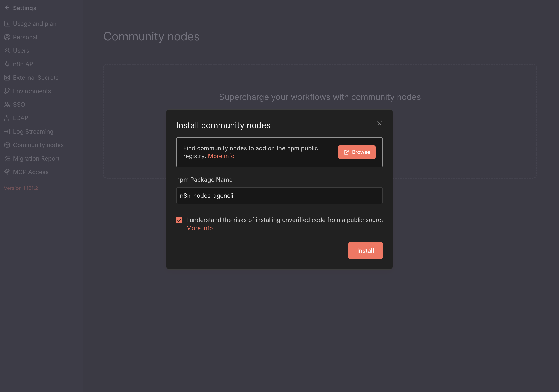
Task: Select the Personal profile icon
Action: point(7,37)
